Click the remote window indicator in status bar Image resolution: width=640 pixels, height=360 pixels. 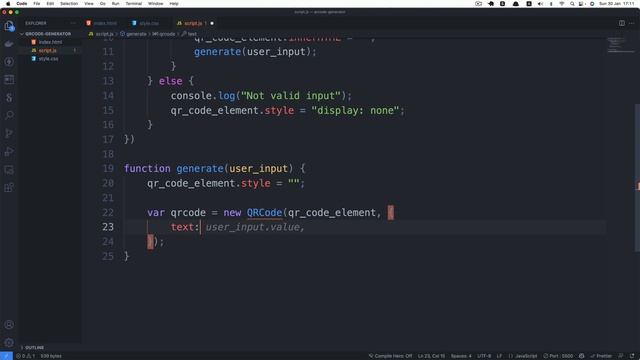click(6, 356)
